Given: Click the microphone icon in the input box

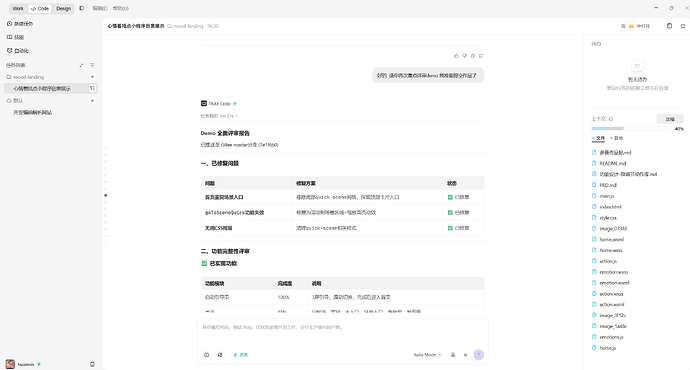Looking at the screenshot, I should click(453, 355).
